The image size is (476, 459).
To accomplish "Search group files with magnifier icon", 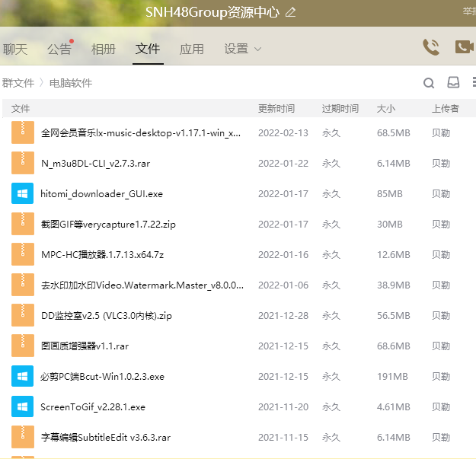I will 429,83.
